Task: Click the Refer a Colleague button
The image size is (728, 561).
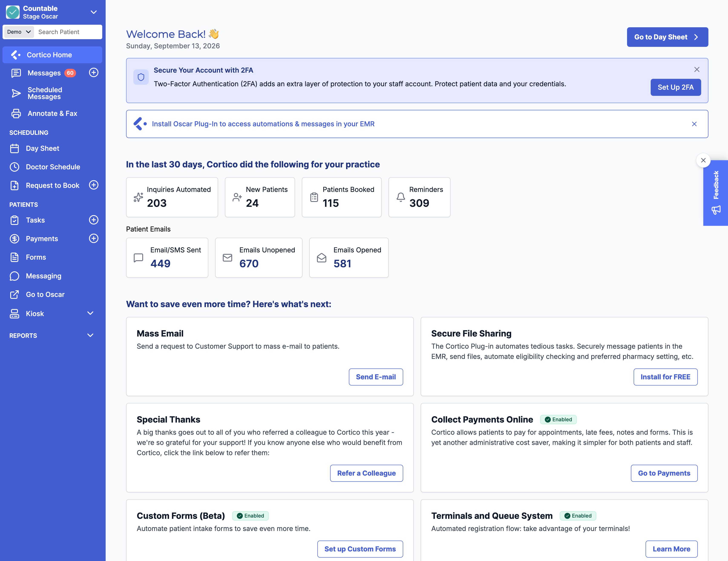Action: click(x=366, y=473)
